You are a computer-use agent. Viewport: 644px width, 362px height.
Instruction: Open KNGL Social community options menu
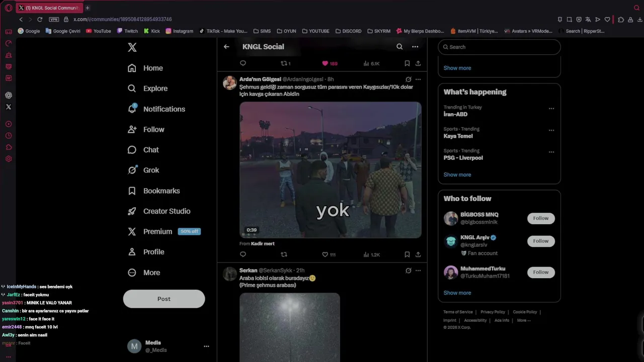coord(415,47)
